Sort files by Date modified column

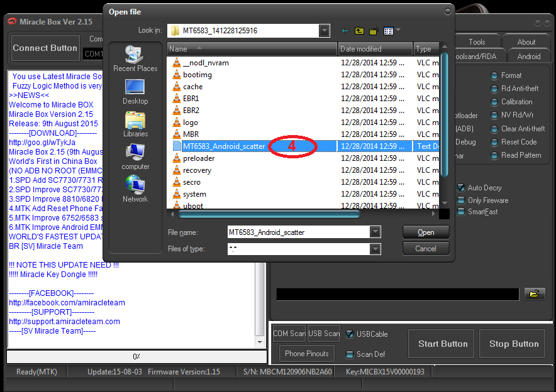(375, 49)
